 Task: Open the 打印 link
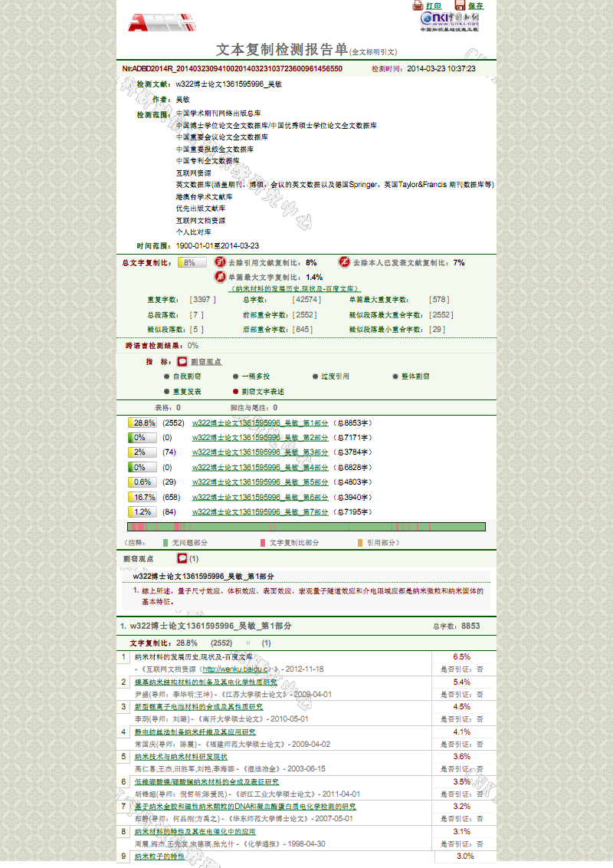coord(434,6)
